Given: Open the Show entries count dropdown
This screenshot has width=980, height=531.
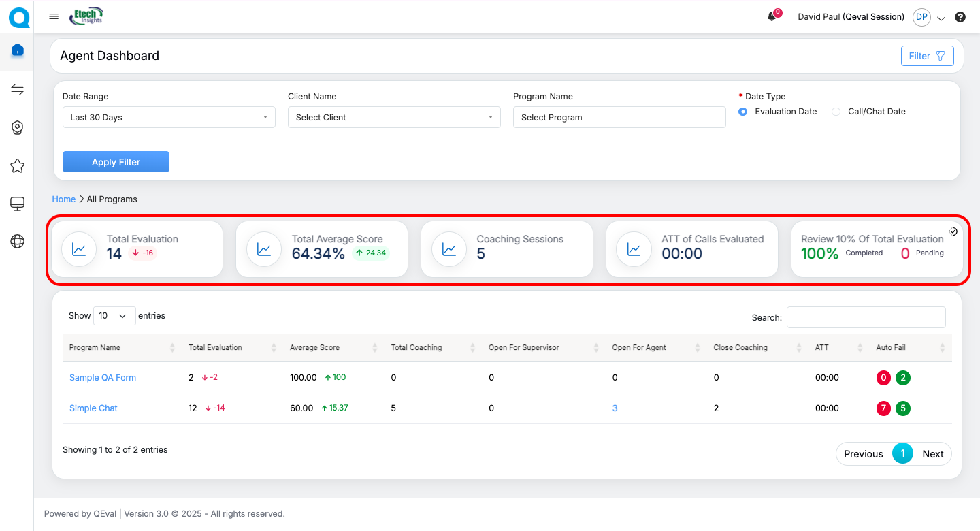Looking at the screenshot, I should pyautogui.click(x=114, y=316).
